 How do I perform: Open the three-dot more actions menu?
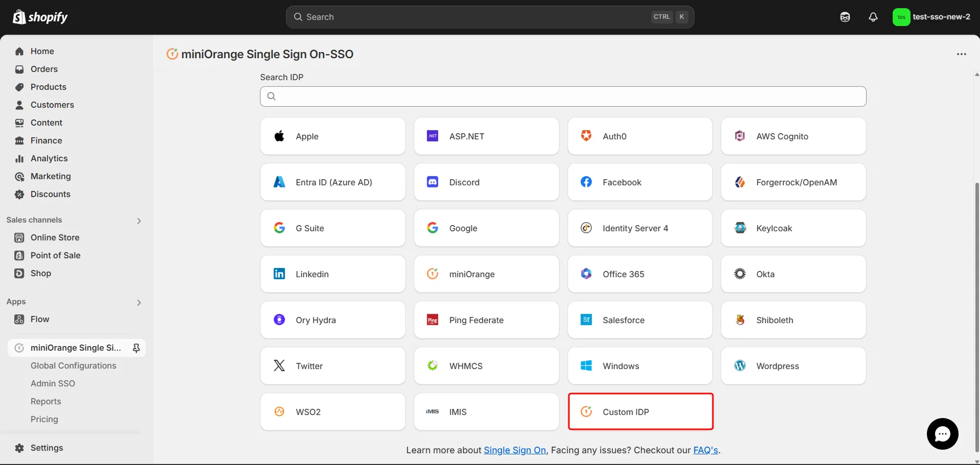click(962, 54)
